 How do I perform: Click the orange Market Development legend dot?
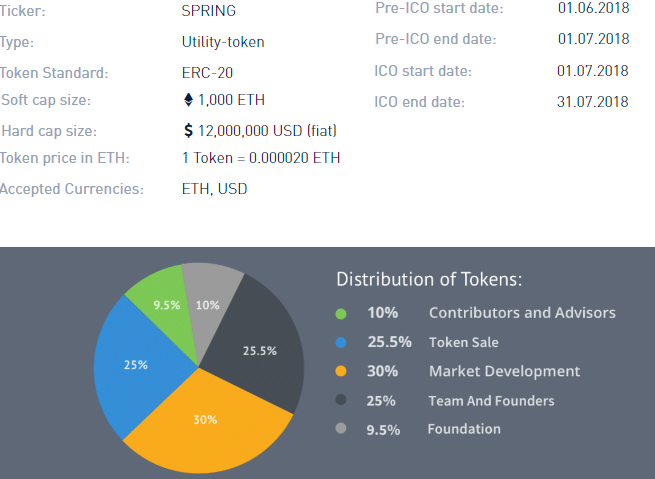(x=341, y=371)
